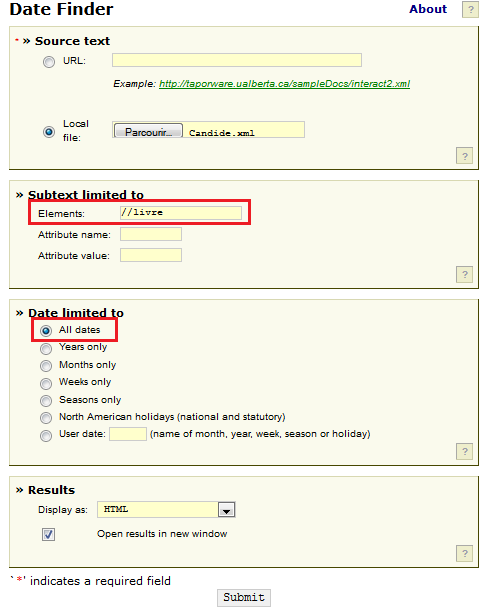484x614 pixels.
Task: Toggle the Open results in new window checkbox
Action: click(49, 534)
